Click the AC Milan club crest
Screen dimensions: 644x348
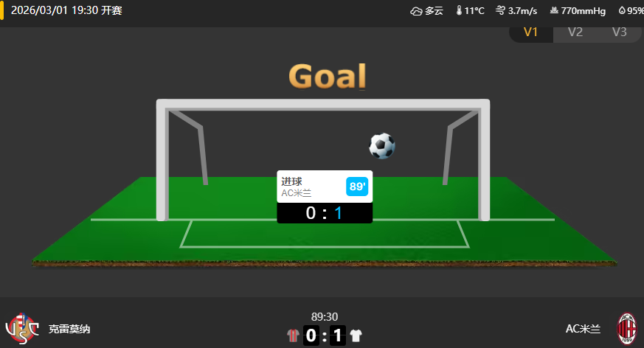pyautogui.click(x=627, y=329)
